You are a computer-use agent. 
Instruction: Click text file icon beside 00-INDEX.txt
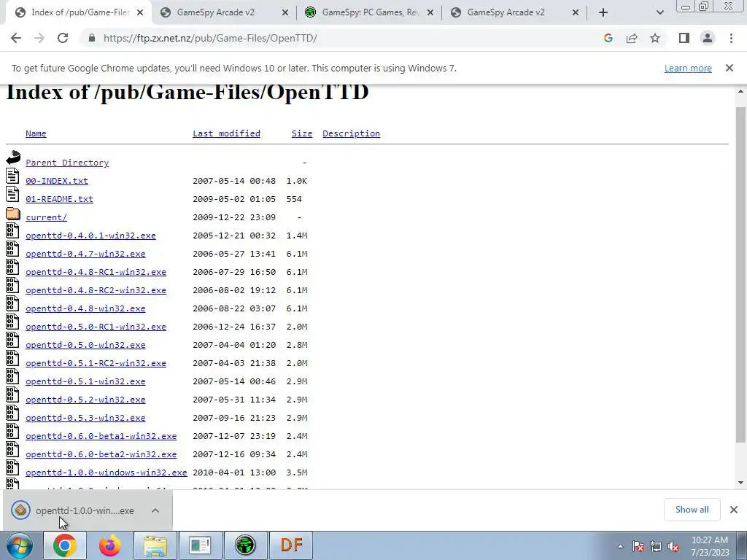point(13,176)
